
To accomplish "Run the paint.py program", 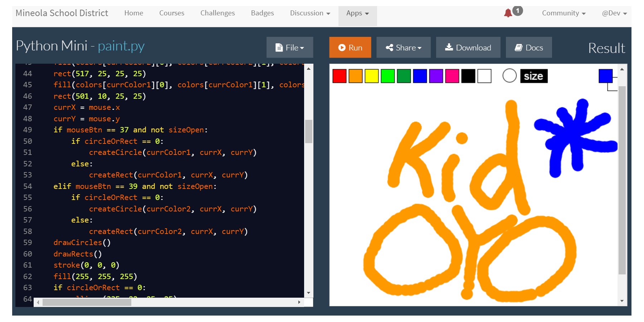I will click(x=350, y=47).
